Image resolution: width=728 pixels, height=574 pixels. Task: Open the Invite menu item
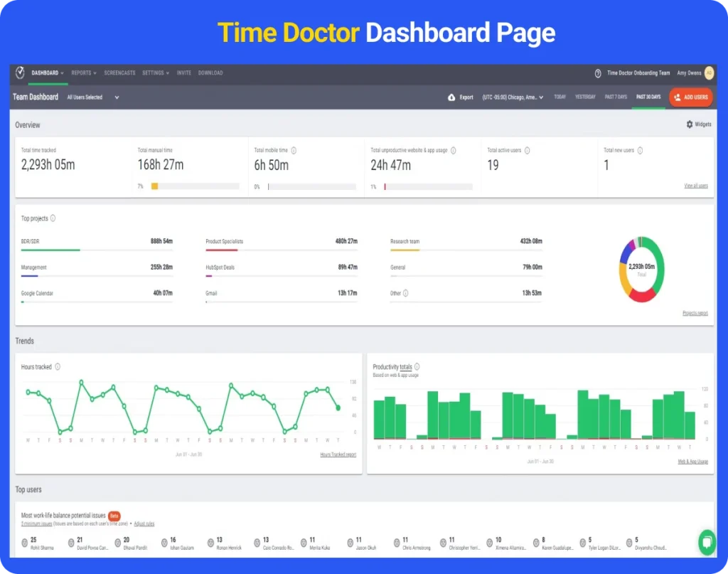point(184,73)
